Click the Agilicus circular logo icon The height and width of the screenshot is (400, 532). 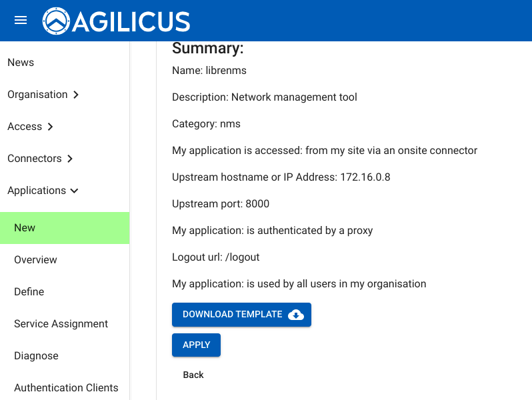tap(56, 21)
